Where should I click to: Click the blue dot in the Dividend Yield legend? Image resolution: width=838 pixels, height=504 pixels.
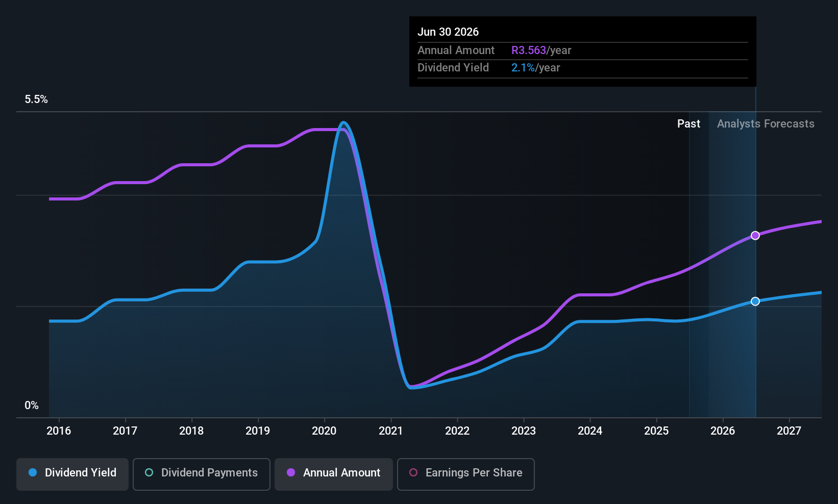click(x=33, y=473)
